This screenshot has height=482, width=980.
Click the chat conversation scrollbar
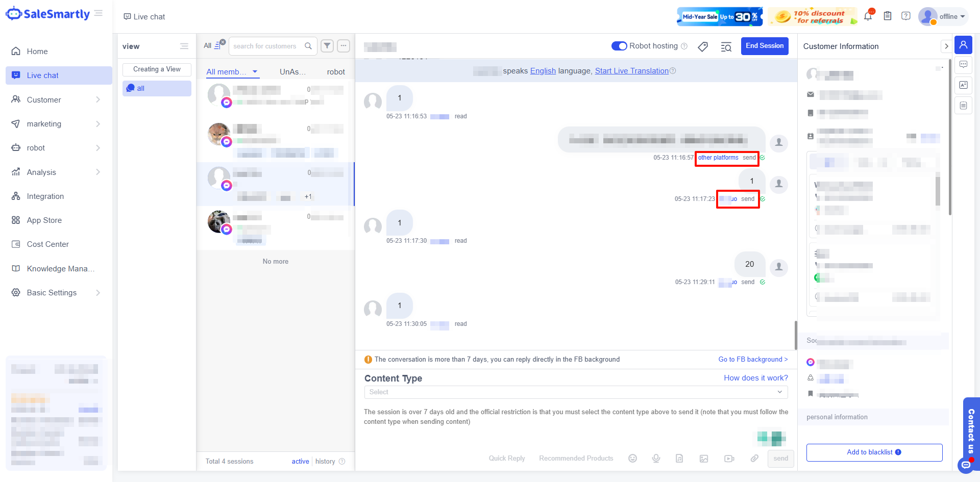(x=795, y=335)
